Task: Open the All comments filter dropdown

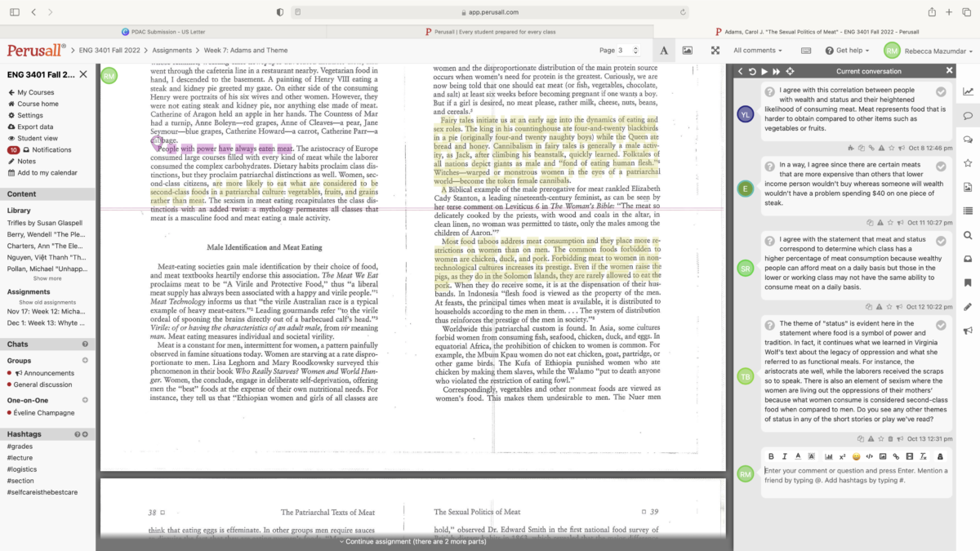Action: [759, 51]
